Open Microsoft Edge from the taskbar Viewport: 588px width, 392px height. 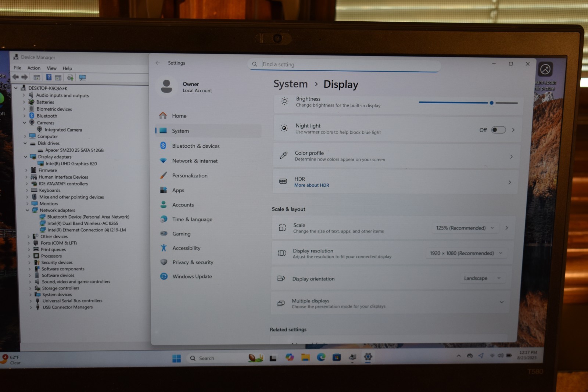coord(321,357)
